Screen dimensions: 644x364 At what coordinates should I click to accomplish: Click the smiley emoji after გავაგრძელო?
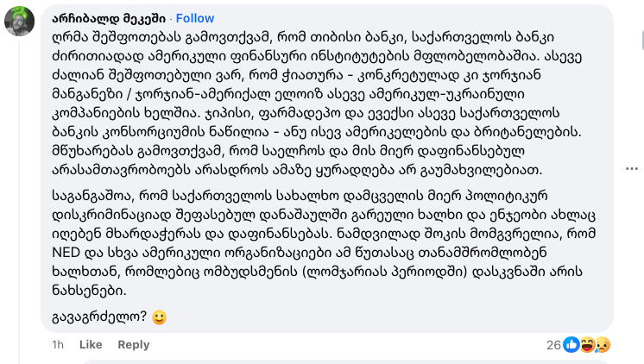tap(159, 317)
